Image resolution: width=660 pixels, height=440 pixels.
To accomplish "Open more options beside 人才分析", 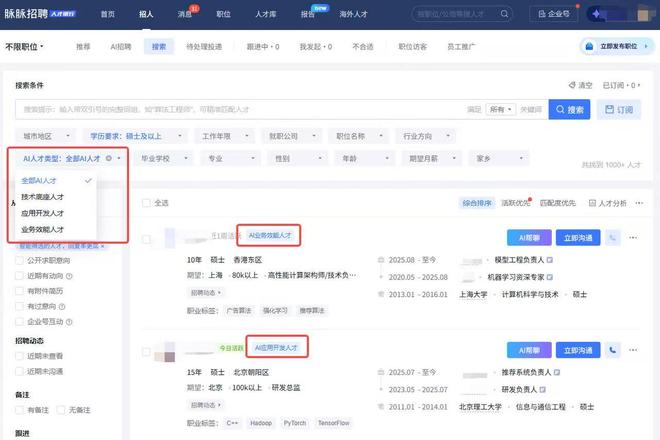I will (x=639, y=203).
